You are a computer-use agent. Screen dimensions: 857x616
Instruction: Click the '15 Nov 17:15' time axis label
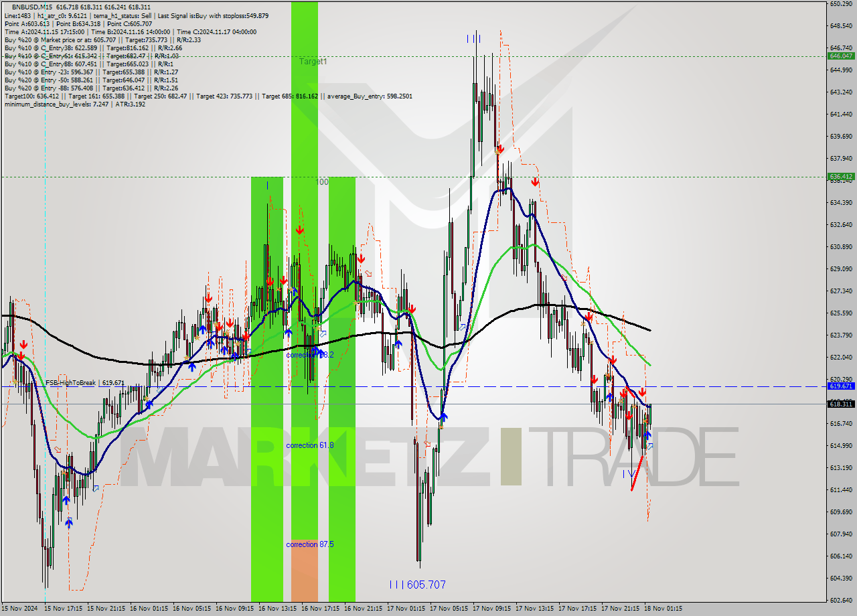[64, 609]
